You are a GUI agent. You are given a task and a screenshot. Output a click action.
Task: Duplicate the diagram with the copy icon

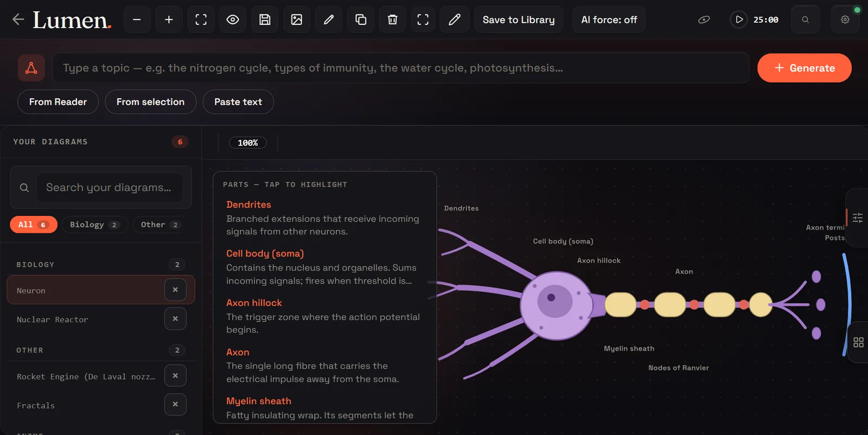(361, 20)
